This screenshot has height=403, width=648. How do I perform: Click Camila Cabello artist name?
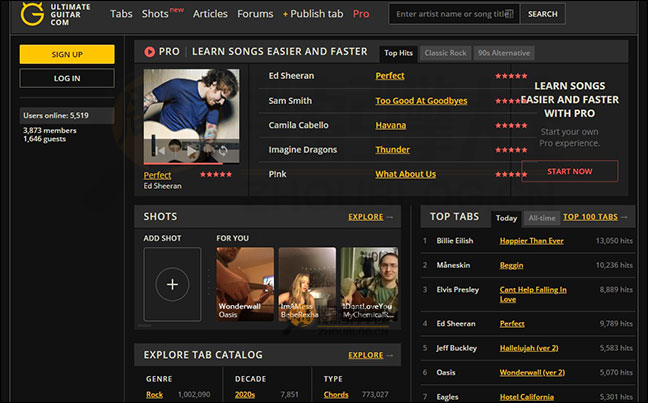pyautogui.click(x=298, y=125)
